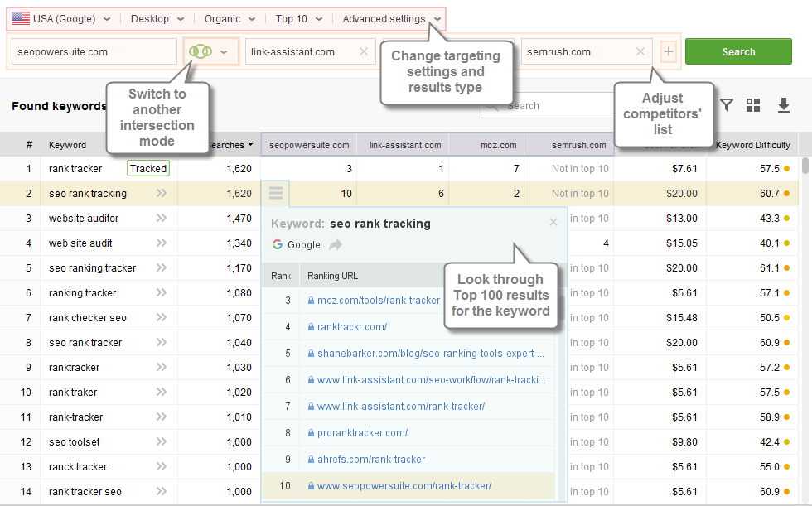Select the "rank tracker" keyword in row 1

pos(75,168)
